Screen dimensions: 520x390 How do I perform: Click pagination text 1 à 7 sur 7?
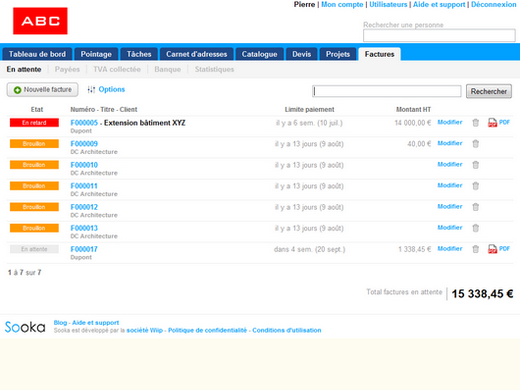[24, 272]
